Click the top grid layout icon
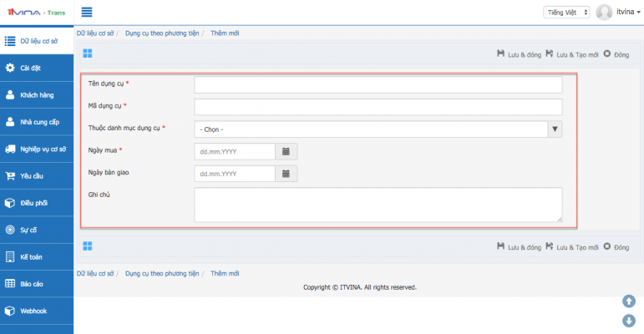The image size is (644, 334). (88, 53)
